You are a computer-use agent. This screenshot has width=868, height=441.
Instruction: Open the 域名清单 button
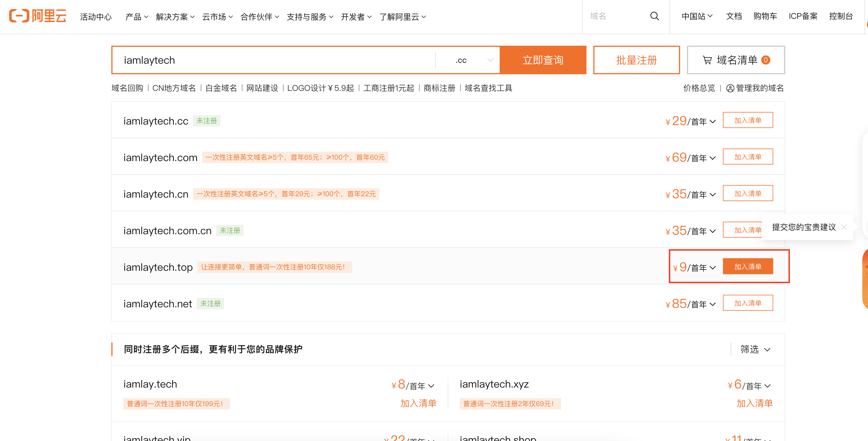tap(736, 60)
